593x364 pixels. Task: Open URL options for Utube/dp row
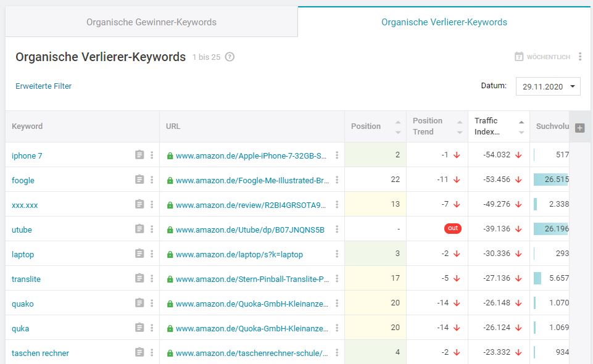[x=336, y=229]
